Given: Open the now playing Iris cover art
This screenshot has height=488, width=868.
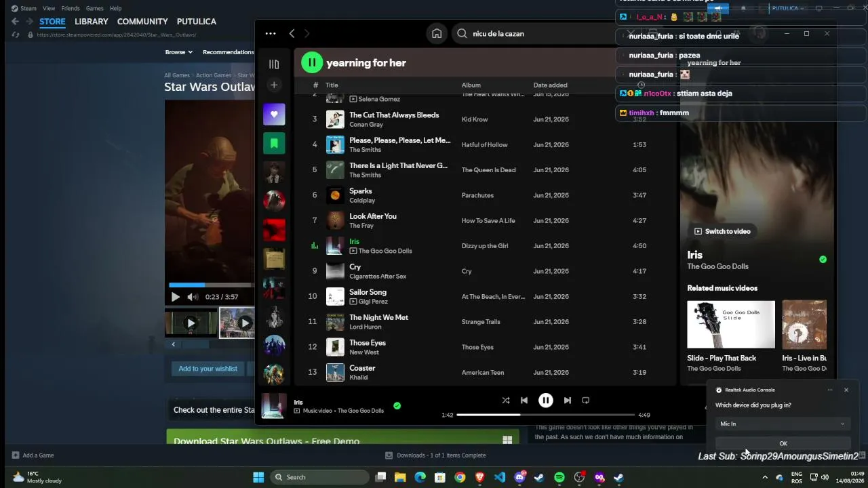Looking at the screenshot, I should [x=274, y=406].
